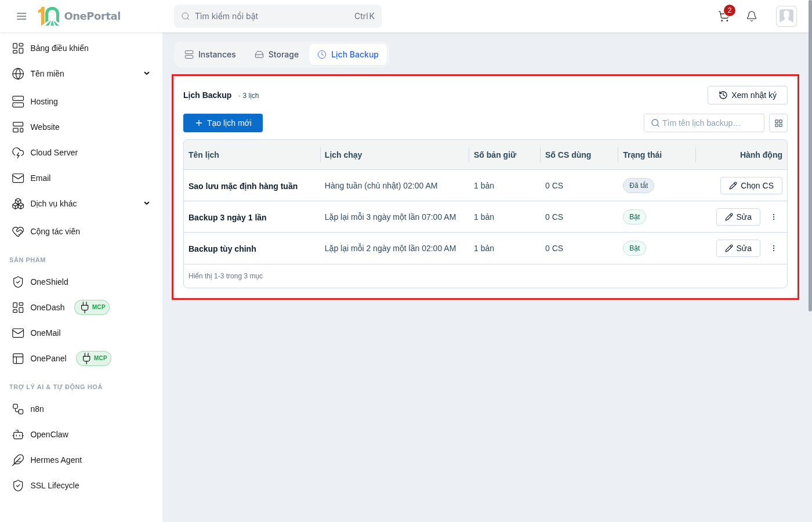Click the Số CS dùng column header
Image resolution: width=812 pixels, height=522 pixels.
568,155
